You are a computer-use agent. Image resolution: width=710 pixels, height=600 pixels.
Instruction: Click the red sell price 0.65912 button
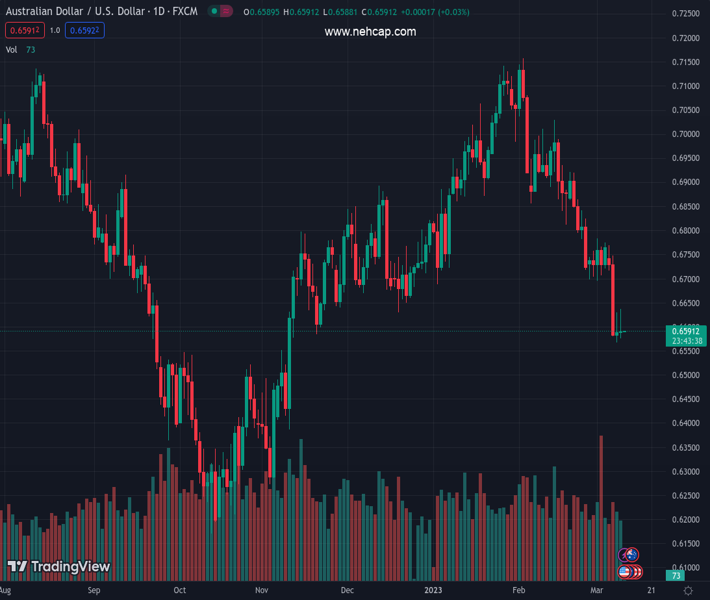click(25, 30)
